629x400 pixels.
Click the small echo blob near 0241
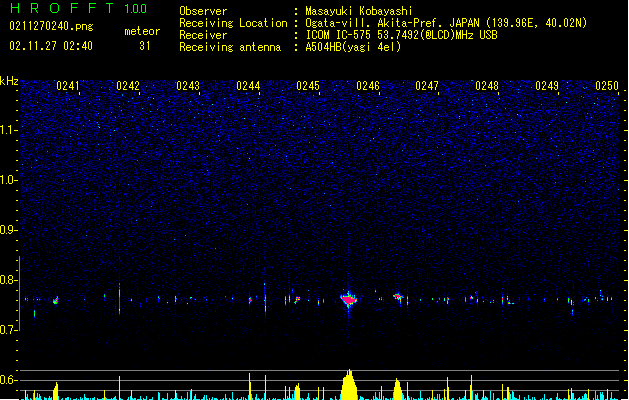point(56,300)
